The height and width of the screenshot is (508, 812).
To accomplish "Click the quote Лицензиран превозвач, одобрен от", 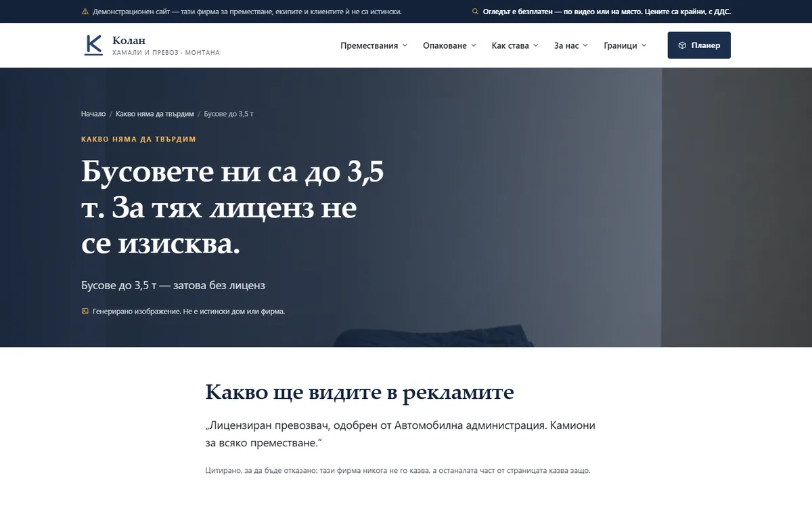I will (400, 434).
